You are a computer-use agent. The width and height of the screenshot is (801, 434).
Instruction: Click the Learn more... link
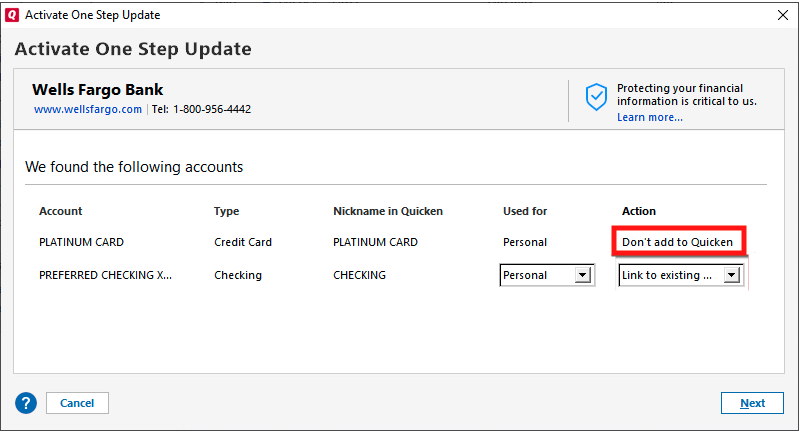[x=649, y=117]
